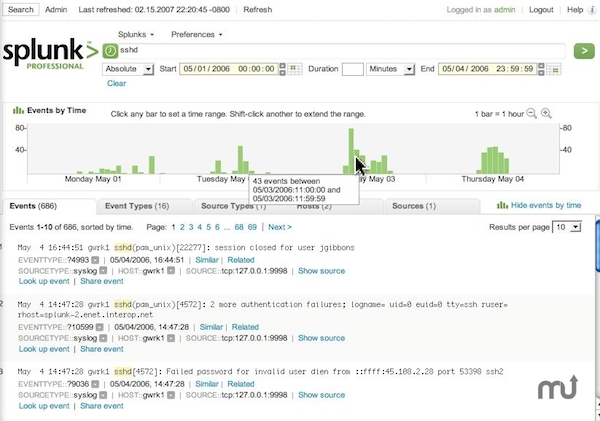Click the Start date field 05/01/2006

(x=229, y=69)
